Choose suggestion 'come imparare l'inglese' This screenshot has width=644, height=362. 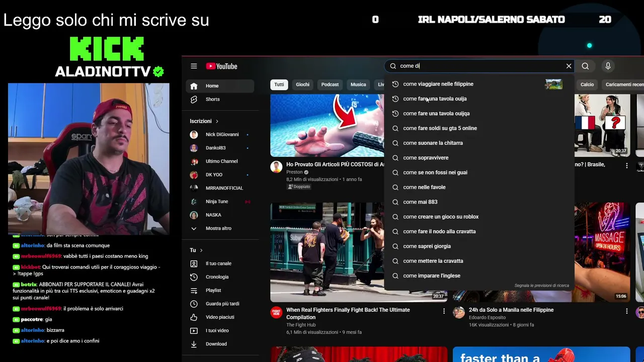click(478, 276)
